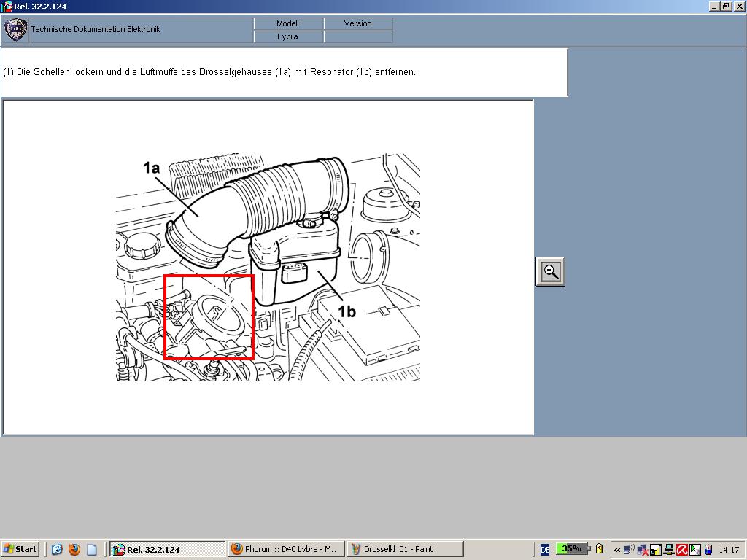Click the yellow battery icon beside the battery meter
747x560 pixels.
600,548
